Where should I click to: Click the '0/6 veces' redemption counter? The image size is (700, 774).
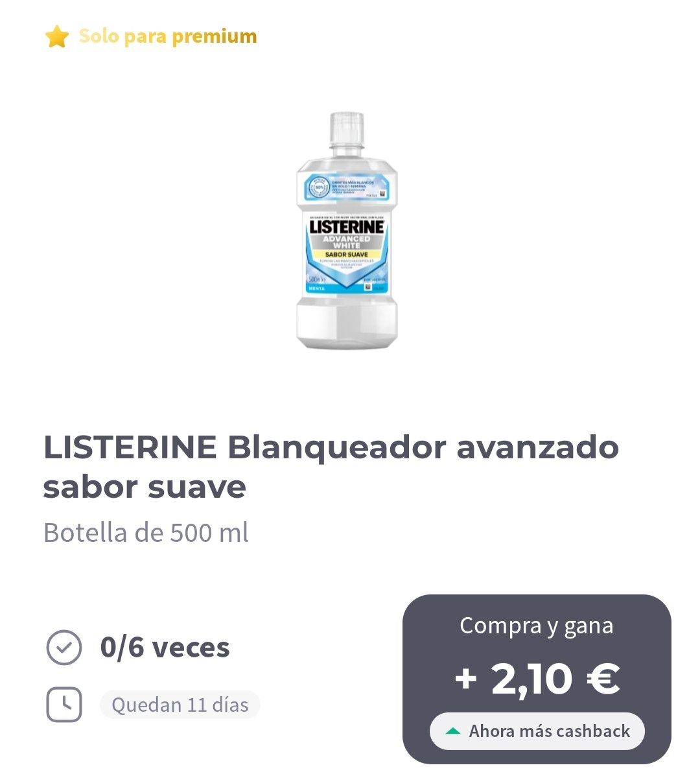pos(165,647)
